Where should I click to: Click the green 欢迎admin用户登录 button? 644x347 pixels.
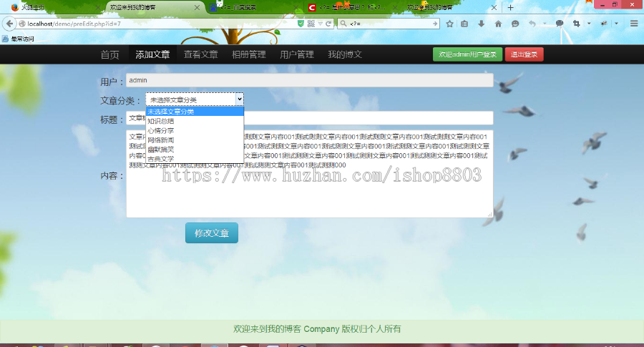(x=467, y=54)
